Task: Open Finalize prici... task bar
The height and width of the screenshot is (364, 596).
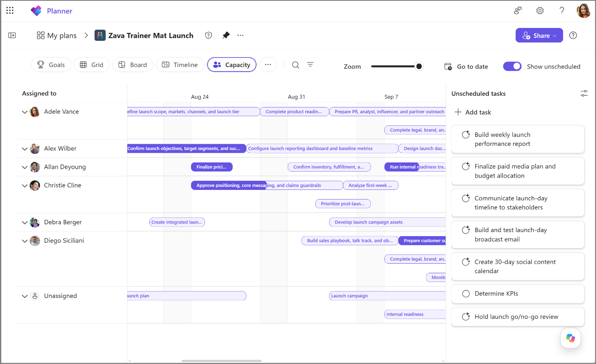Action: (212, 167)
